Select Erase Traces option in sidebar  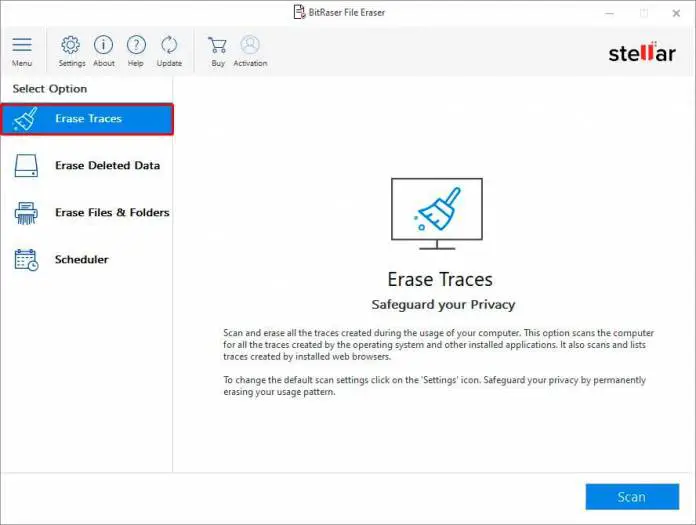pyautogui.click(x=87, y=119)
